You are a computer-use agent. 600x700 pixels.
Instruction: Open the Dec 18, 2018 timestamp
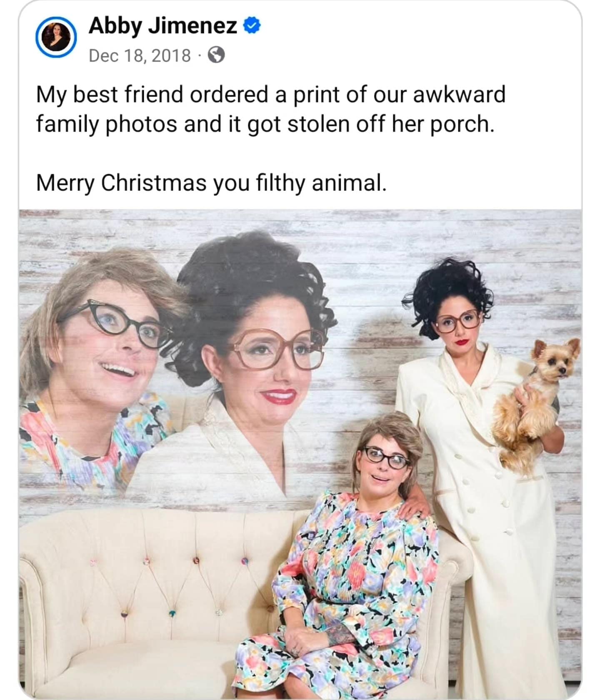140,55
